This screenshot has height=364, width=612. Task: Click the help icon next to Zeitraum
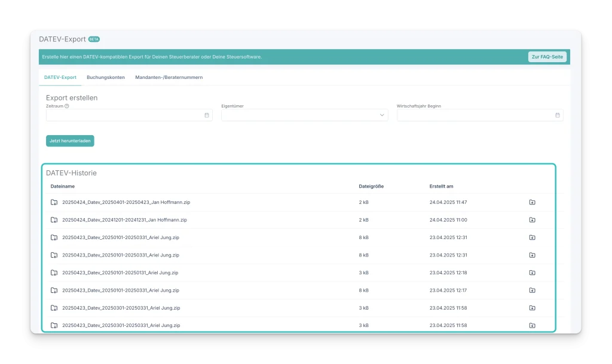tap(67, 106)
